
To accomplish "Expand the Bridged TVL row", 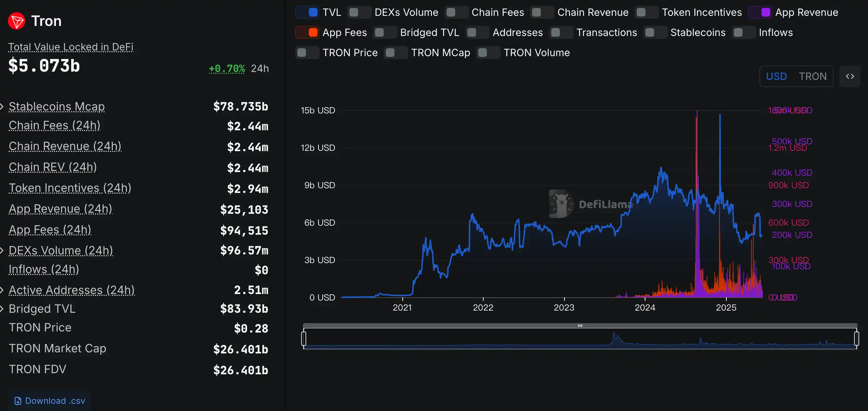I will coord(2,309).
